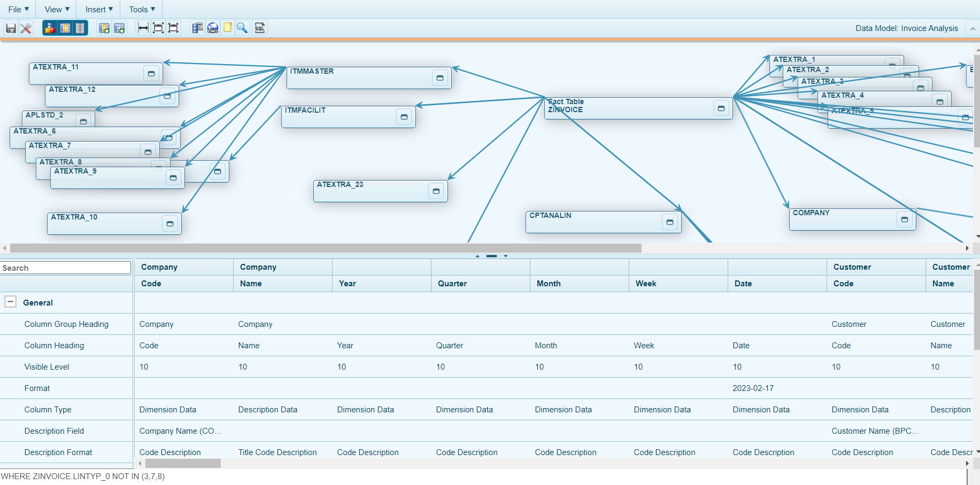Click the horizontal fit-width arrow icon
The image size is (980, 485).
coord(143,28)
